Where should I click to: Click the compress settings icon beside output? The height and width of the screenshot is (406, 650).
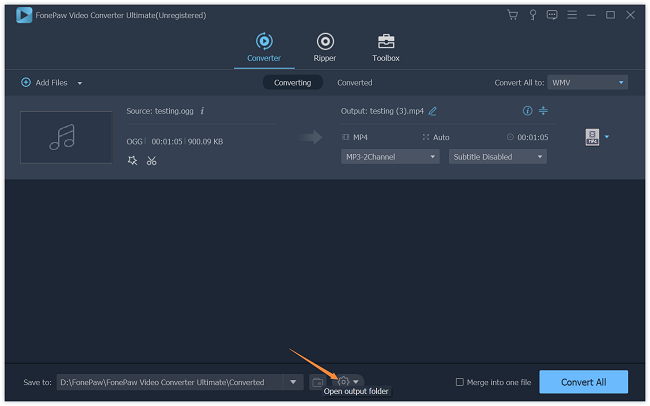(x=543, y=111)
